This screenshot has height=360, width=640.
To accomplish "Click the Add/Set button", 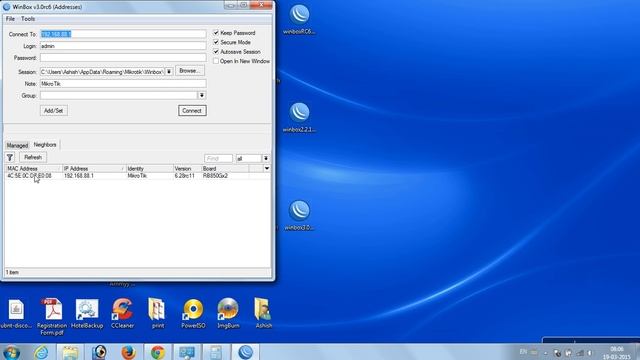I will coord(53,111).
